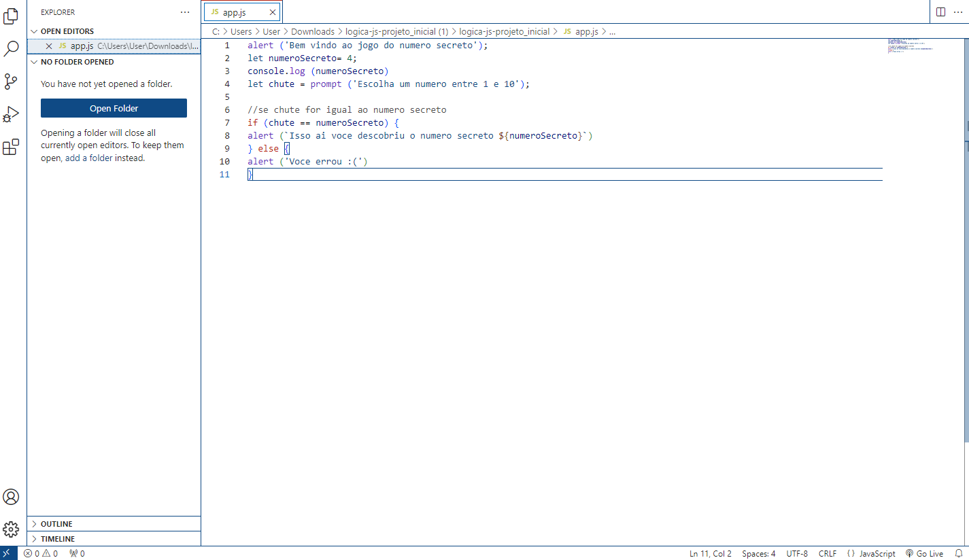Viewport: 969px width, 560px height.
Task: Open editor more actions menu
Action: pos(958,12)
